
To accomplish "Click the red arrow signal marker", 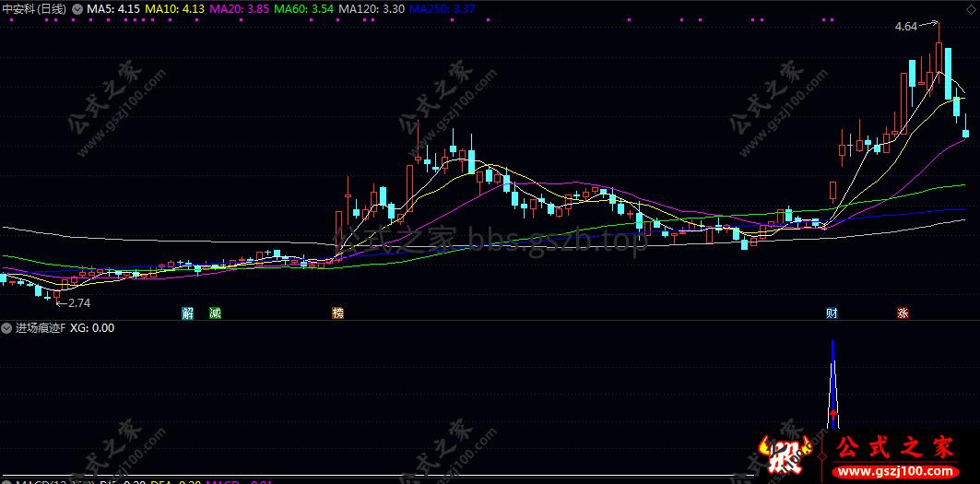I will pos(832,413).
